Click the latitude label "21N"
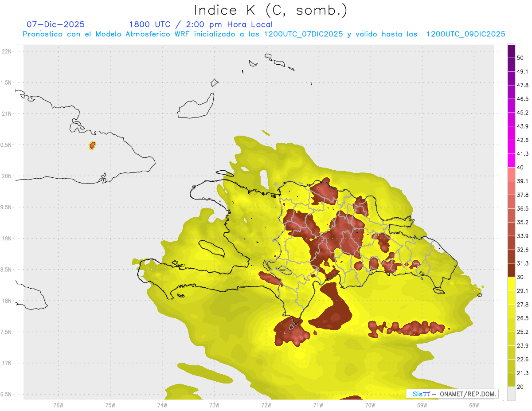This screenshot has width=532, height=411. point(8,114)
